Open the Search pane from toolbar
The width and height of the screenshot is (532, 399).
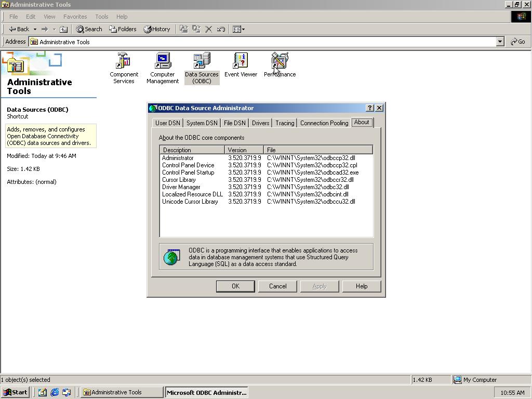(x=89, y=29)
